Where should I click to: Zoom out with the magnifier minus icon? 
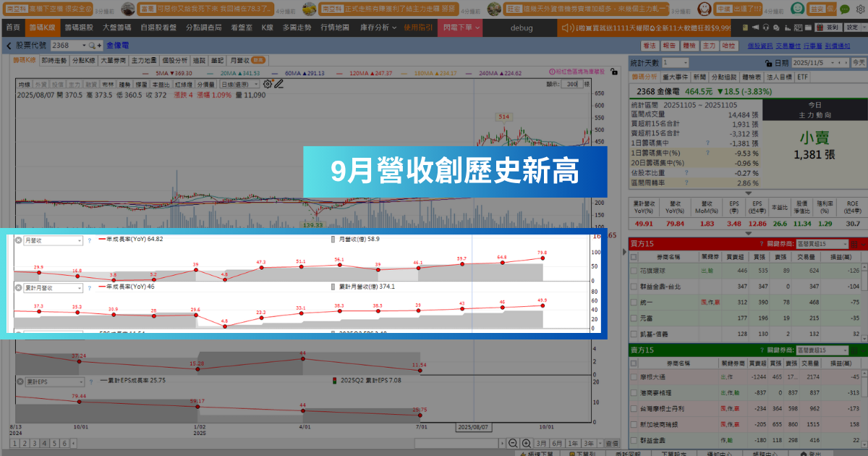tap(514, 443)
